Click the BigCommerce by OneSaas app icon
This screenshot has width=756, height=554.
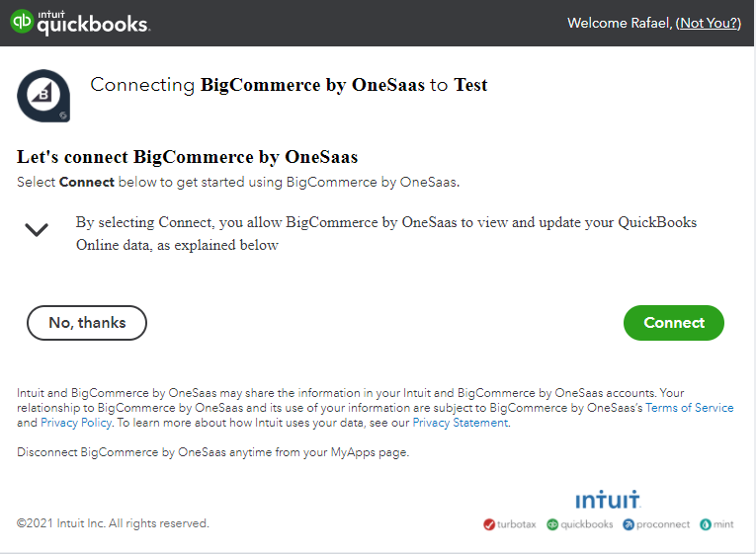(43, 96)
